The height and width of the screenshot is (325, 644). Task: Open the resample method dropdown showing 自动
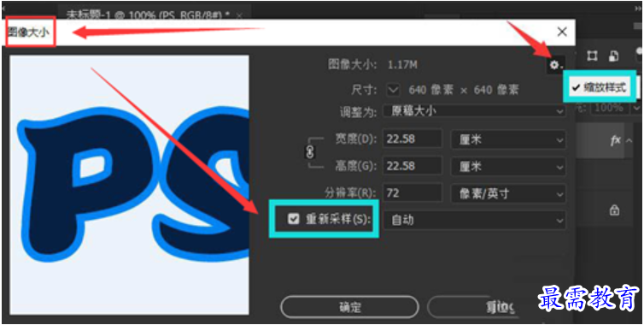point(474,220)
